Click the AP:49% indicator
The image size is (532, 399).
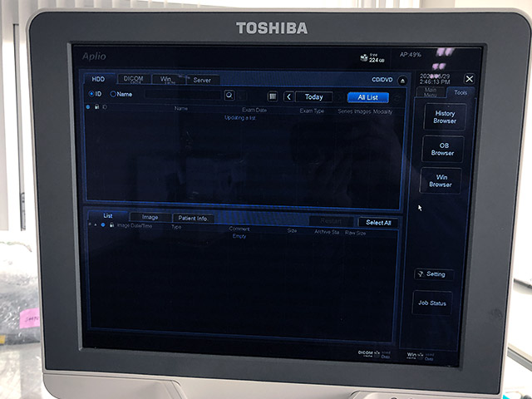tap(410, 55)
